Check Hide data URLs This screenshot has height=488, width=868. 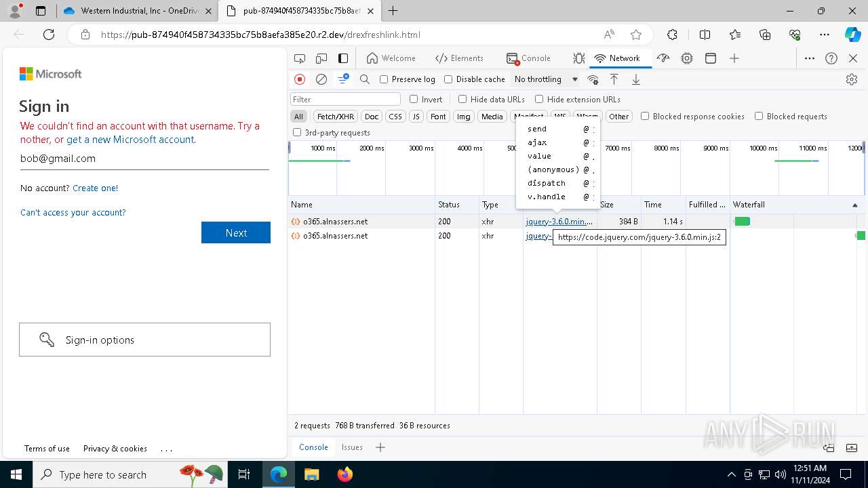(462, 99)
